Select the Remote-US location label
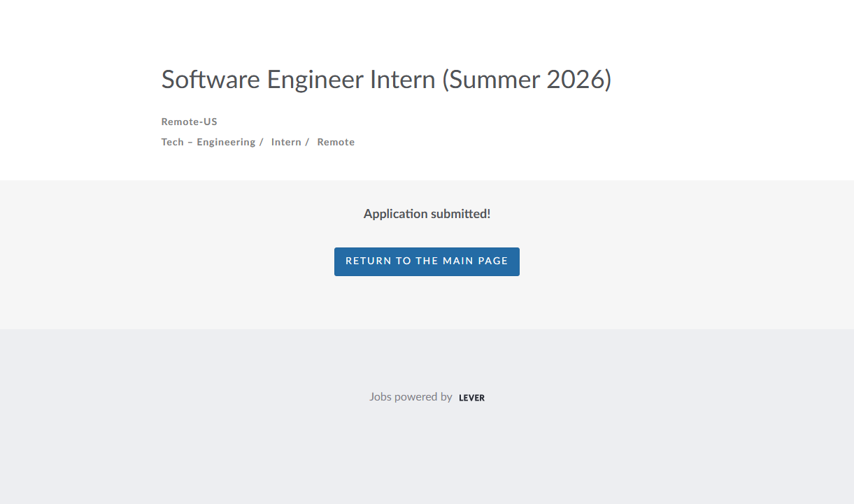Screen dimensions: 854x504 (x=189, y=122)
